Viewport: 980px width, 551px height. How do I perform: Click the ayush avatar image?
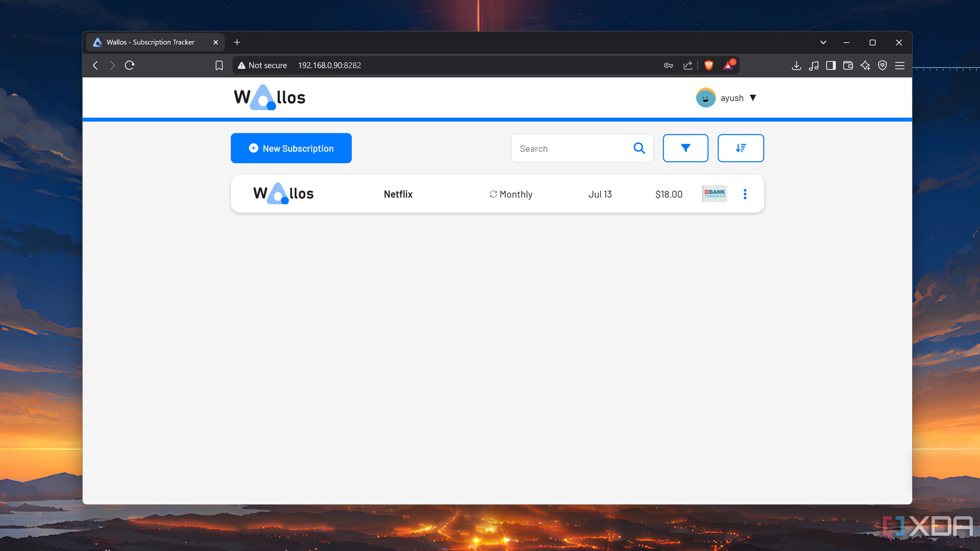(x=706, y=98)
